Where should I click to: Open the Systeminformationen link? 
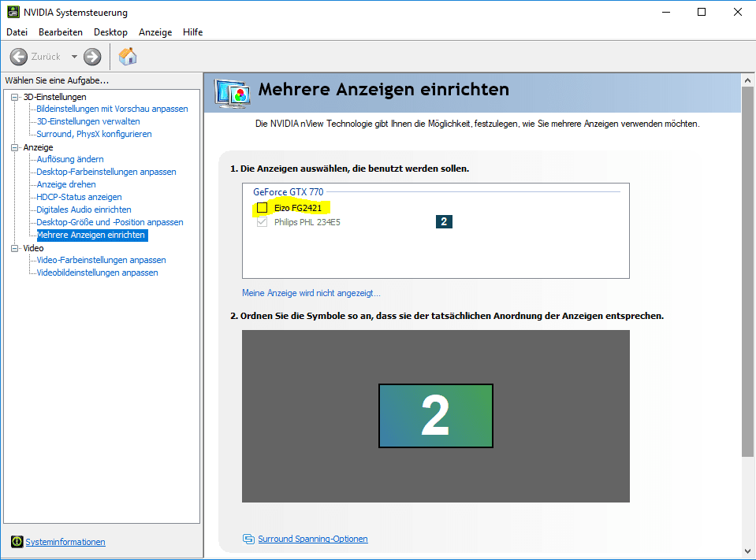pyautogui.click(x=65, y=542)
